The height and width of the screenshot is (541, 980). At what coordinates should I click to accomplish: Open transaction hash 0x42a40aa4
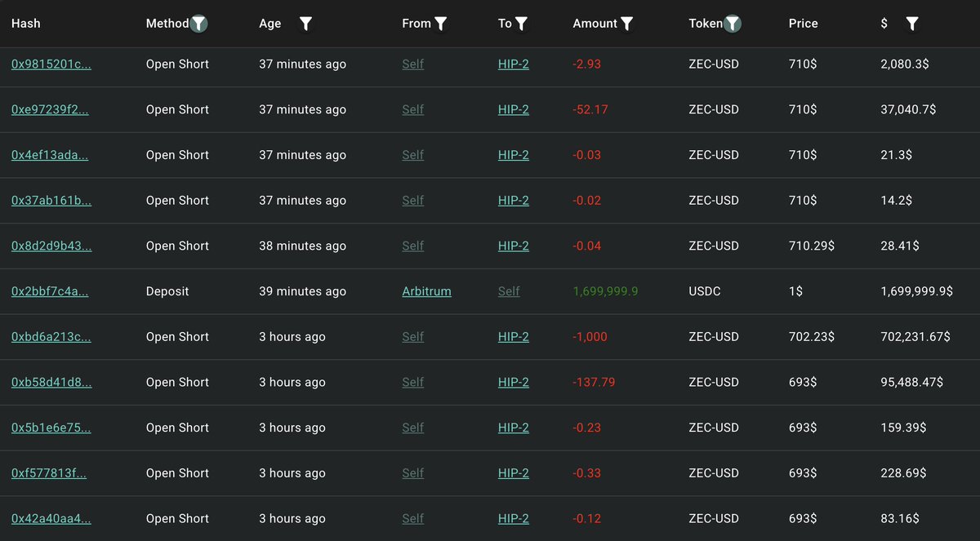click(51, 519)
